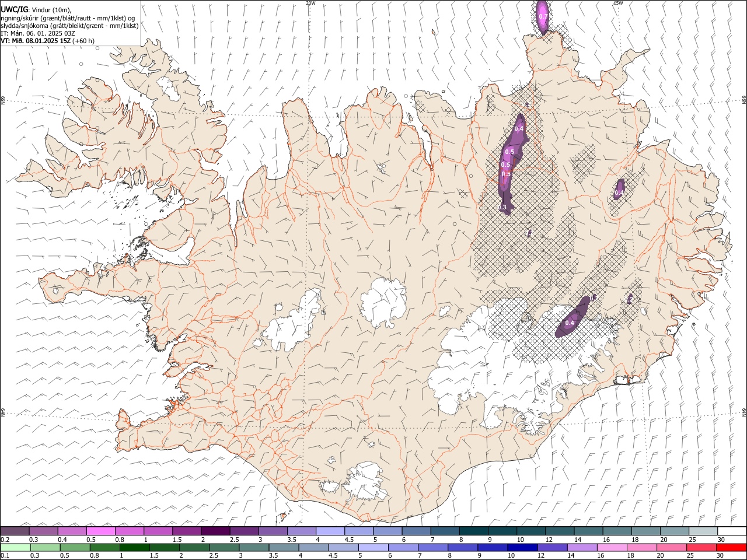
Task: Click the 0.7 precipitation label on the map
Action: [543, 16]
